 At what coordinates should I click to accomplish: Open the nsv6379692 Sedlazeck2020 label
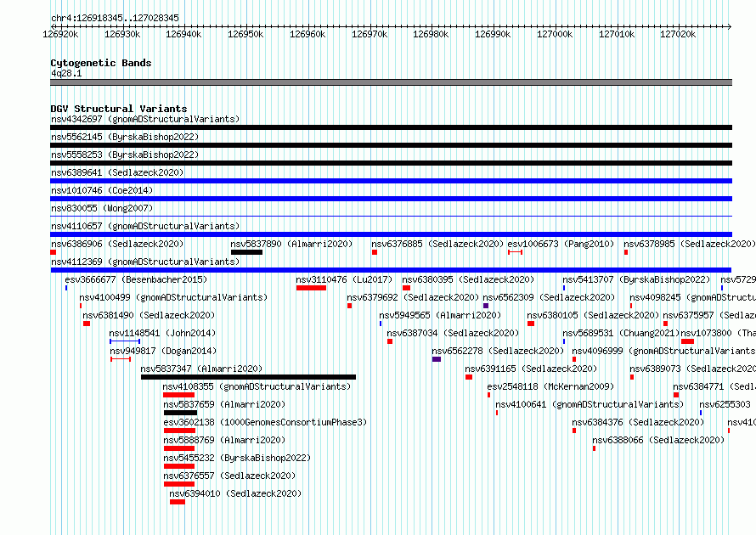tap(413, 297)
